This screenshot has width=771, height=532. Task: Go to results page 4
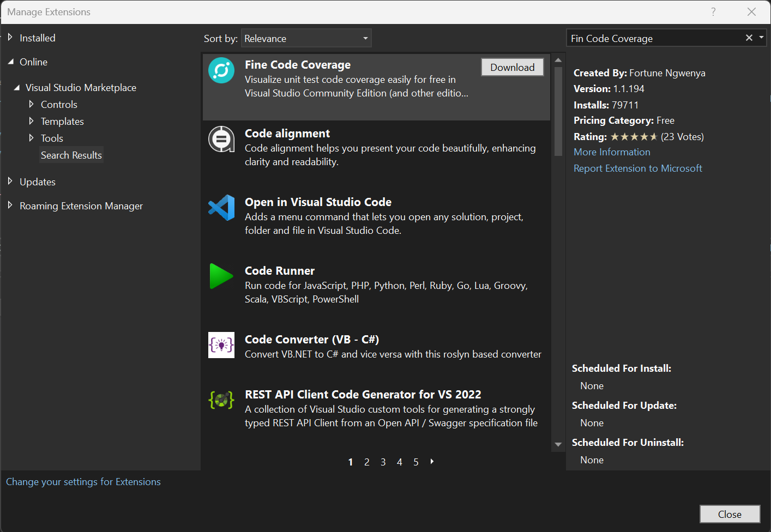tap(400, 462)
